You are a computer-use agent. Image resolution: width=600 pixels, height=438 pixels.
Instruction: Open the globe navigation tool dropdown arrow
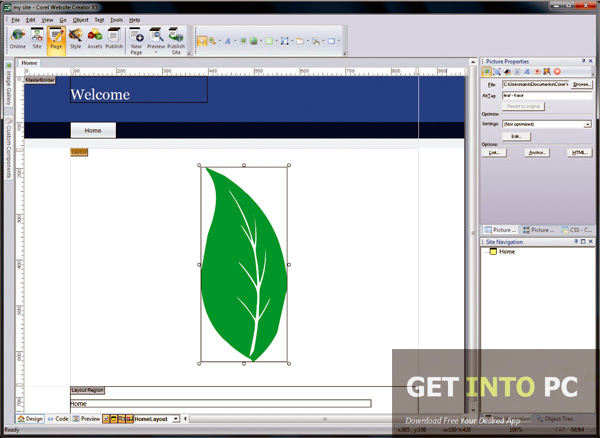click(261, 41)
